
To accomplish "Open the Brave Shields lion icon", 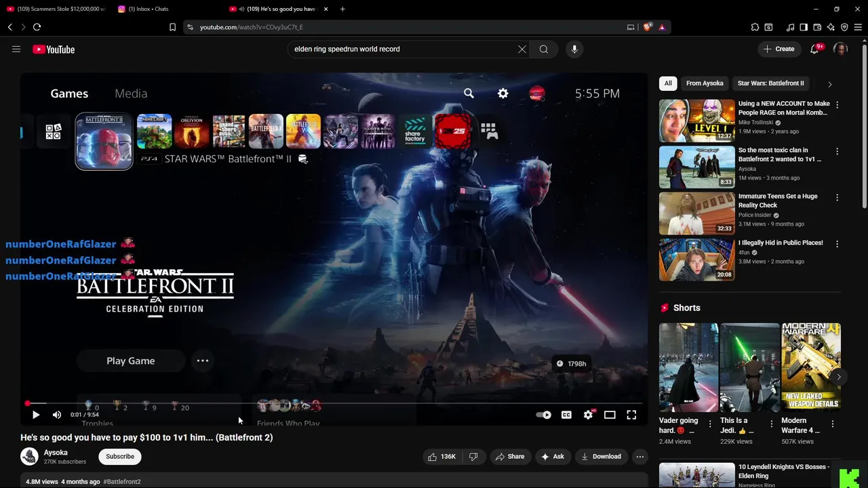I will [648, 27].
